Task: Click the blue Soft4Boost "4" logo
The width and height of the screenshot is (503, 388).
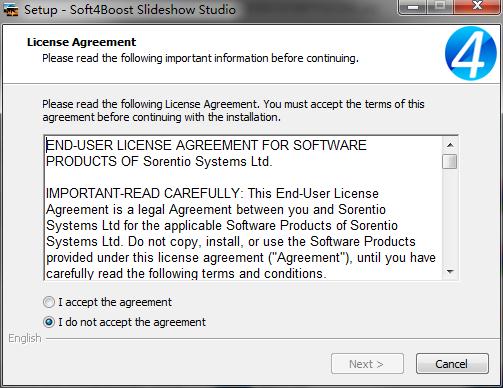Action: [471, 53]
